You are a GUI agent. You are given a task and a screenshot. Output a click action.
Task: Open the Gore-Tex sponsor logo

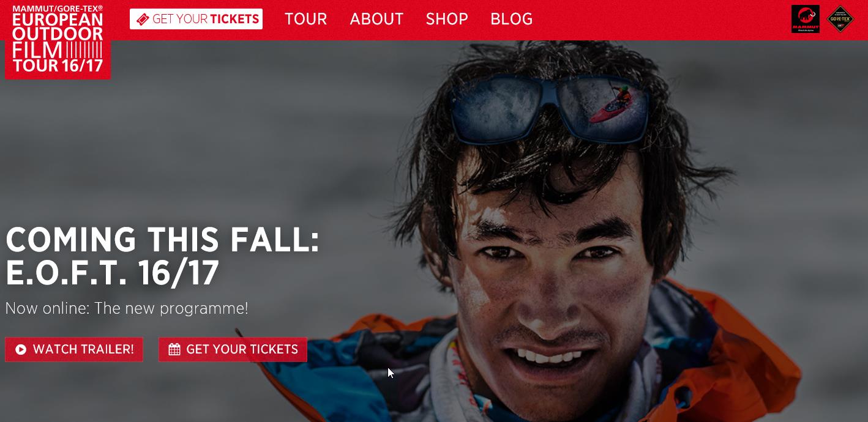[840, 19]
